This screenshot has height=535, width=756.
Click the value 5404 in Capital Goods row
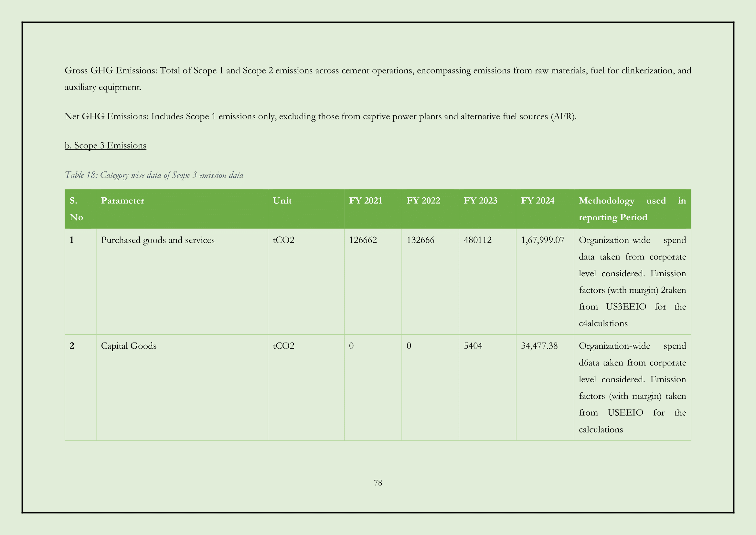(473, 346)
